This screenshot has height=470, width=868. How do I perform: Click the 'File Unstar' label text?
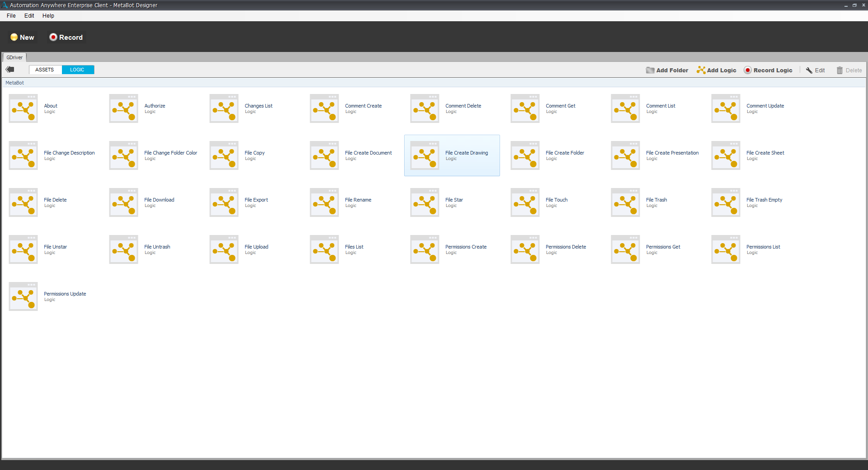click(x=55, y=247)
